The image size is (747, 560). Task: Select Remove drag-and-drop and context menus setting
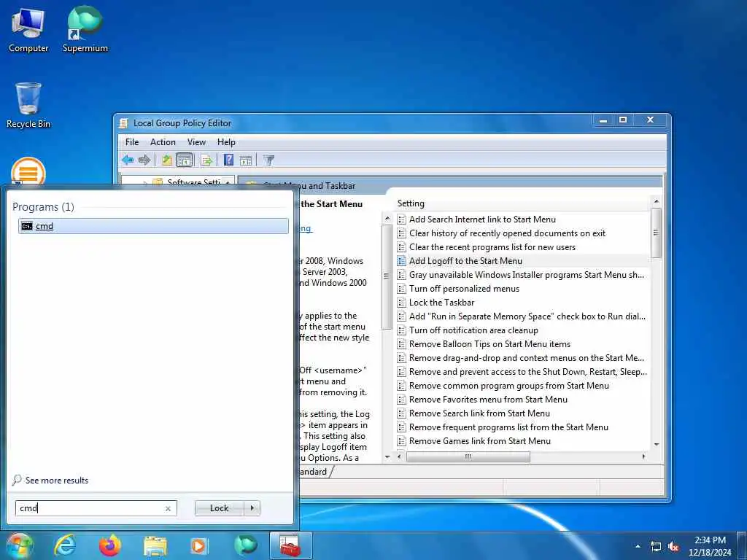[526, 357]
